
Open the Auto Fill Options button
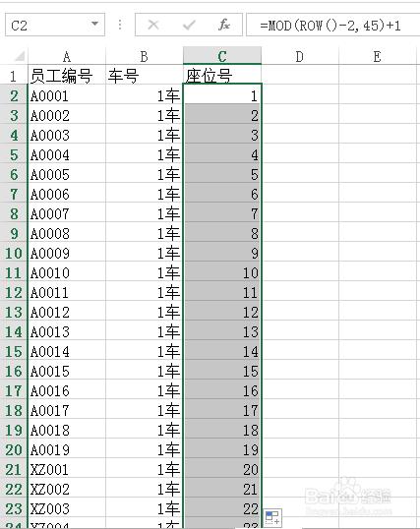point(272,518)
